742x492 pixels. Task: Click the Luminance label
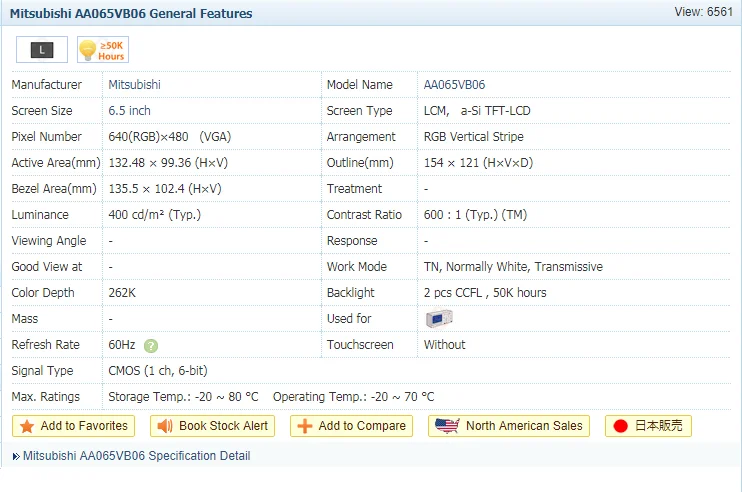pyautogui.click(x=40, y=215)
